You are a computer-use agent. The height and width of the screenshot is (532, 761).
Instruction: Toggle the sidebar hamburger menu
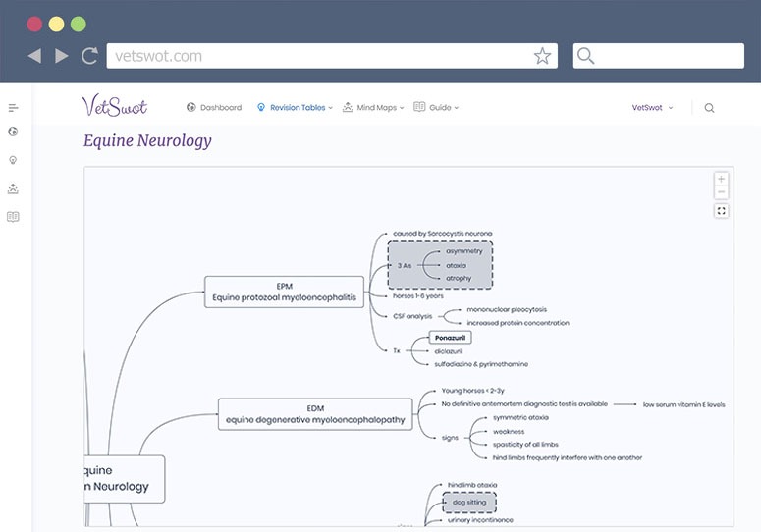(13, 108)
